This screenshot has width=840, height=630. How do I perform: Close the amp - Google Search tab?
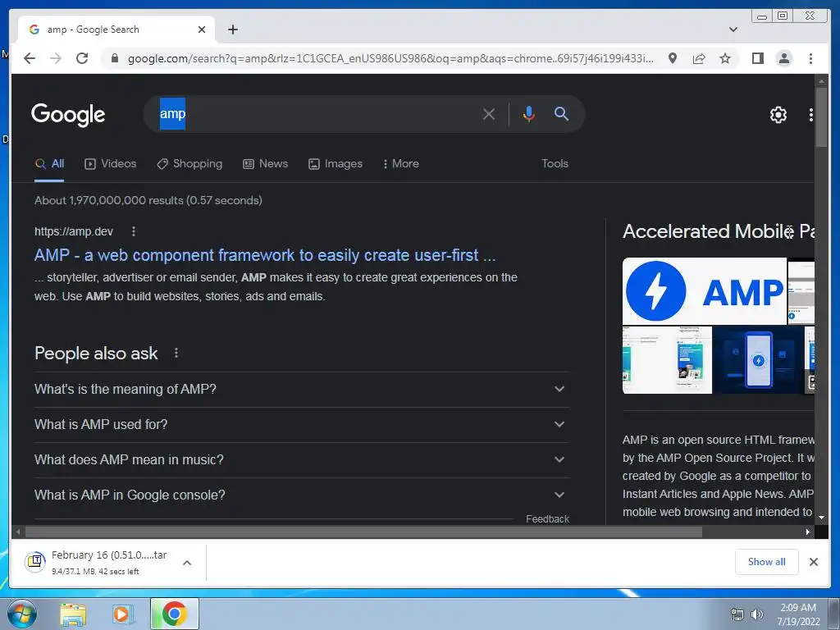click(202, 30)
